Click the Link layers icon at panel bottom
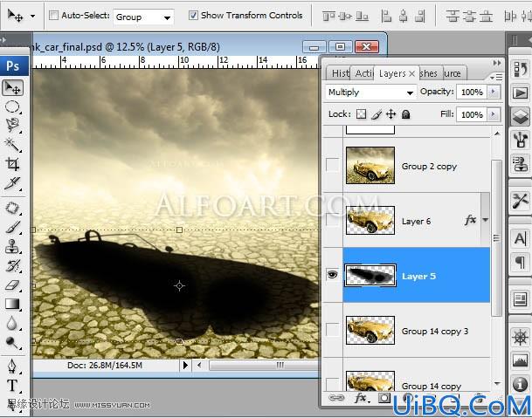532x418 pixels. pyautogui.click(x=336, y=398)
